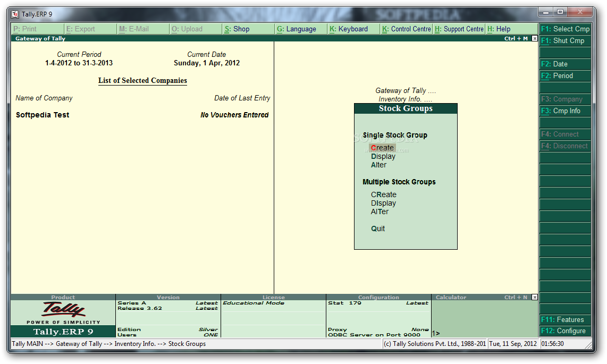Click F1: Shut Cmp button
Image resolution: width=607 pixels, height=364 pixels.
[x=565, y=40]
